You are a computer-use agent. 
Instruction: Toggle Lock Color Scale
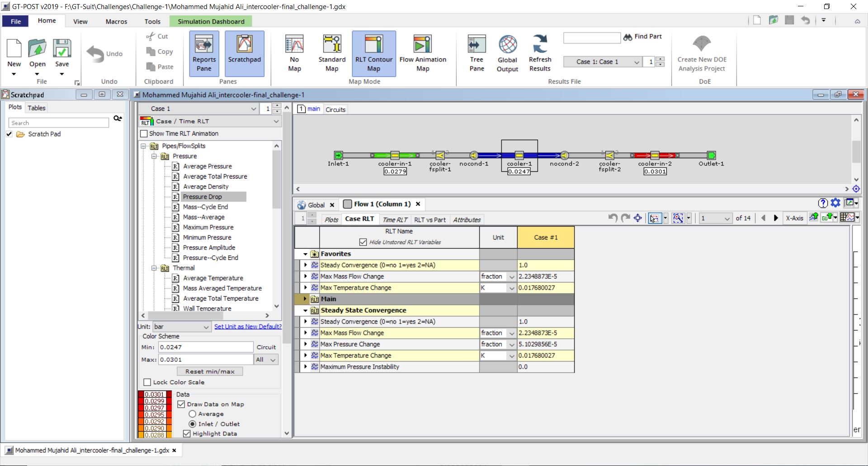coord(147,382)
